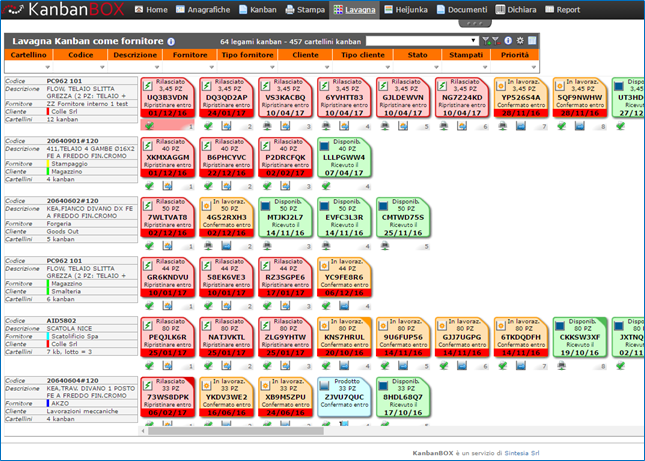The image size is (645, 461).
Task: Open kanban card PEQJLK6R
Action: pos(165,336)
